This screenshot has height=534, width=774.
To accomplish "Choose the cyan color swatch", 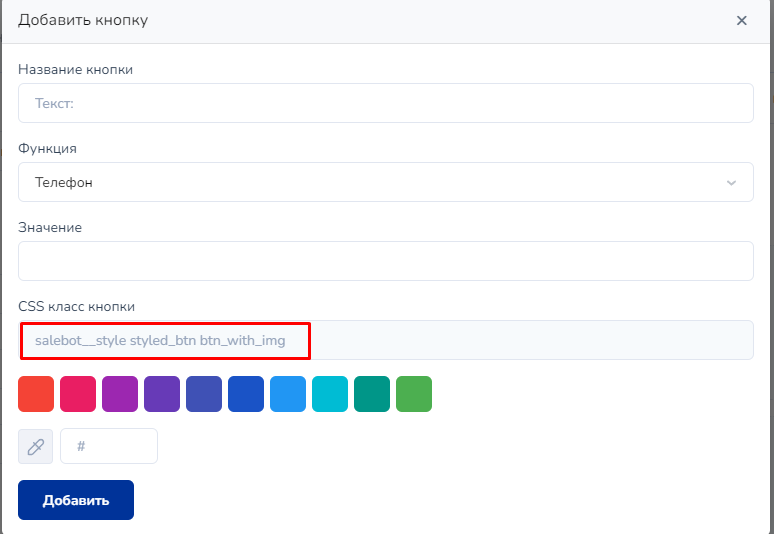I will (x=330, y=394).
